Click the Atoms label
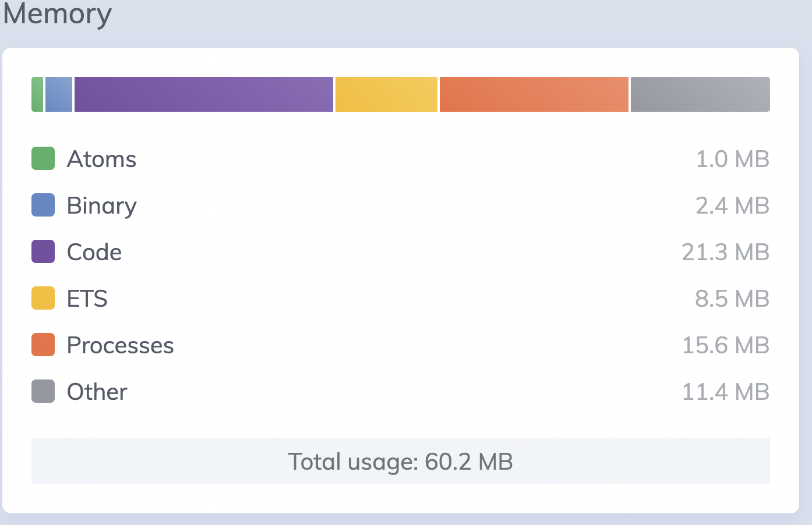The height and width of the screenshot is (525, 812). click(101, 159)
